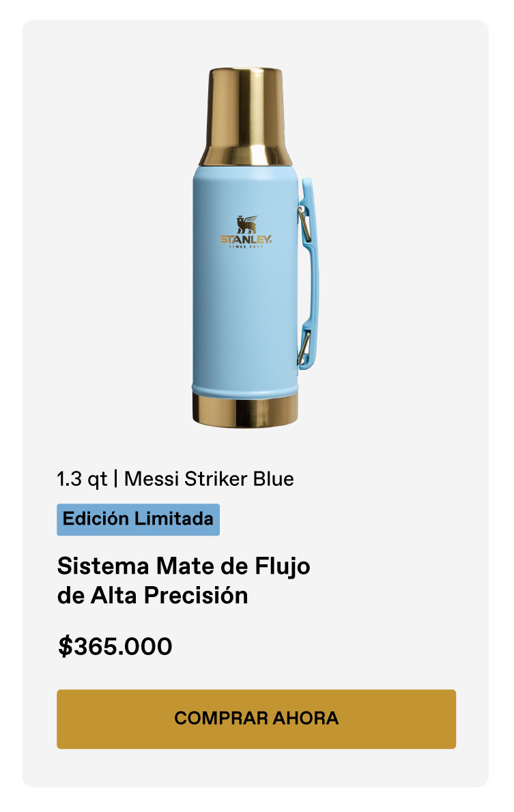
Task: Select the $365.000 price text
Action: point(115,646)
